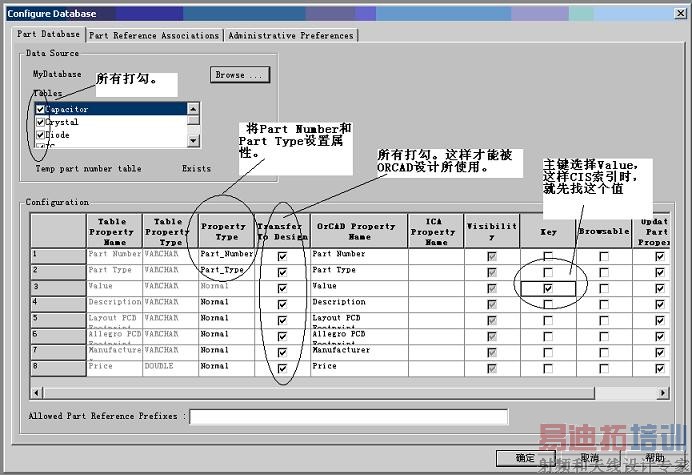Screen dimensions: 692x475
Task: Toggle Transfer To Design for Description row
Action: (282, 304)
